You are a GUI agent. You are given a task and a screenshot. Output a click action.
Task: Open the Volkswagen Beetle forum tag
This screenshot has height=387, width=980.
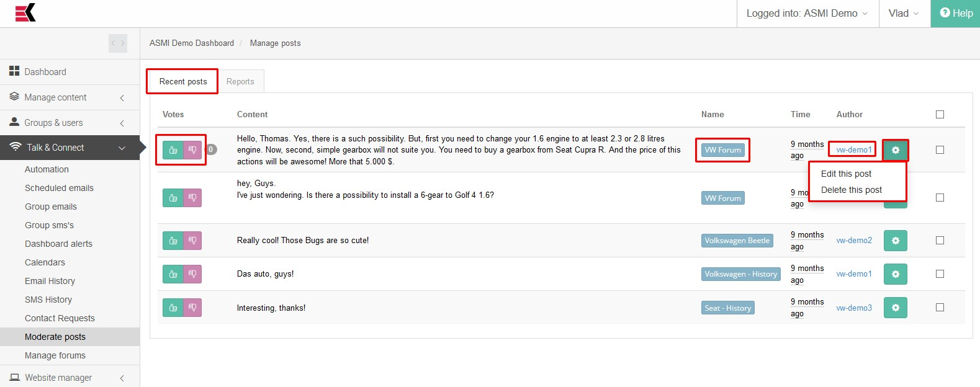[x=737, y=241]
